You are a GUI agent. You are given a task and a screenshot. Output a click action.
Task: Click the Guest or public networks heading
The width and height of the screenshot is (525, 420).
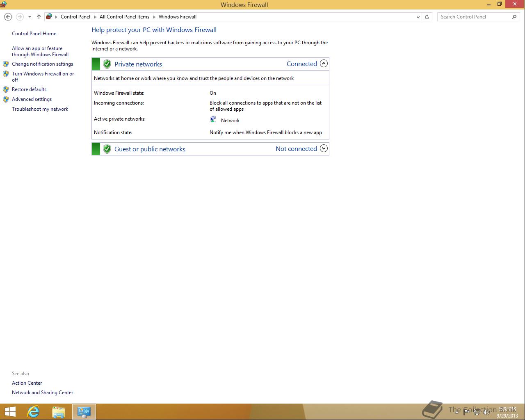point(150,149)
